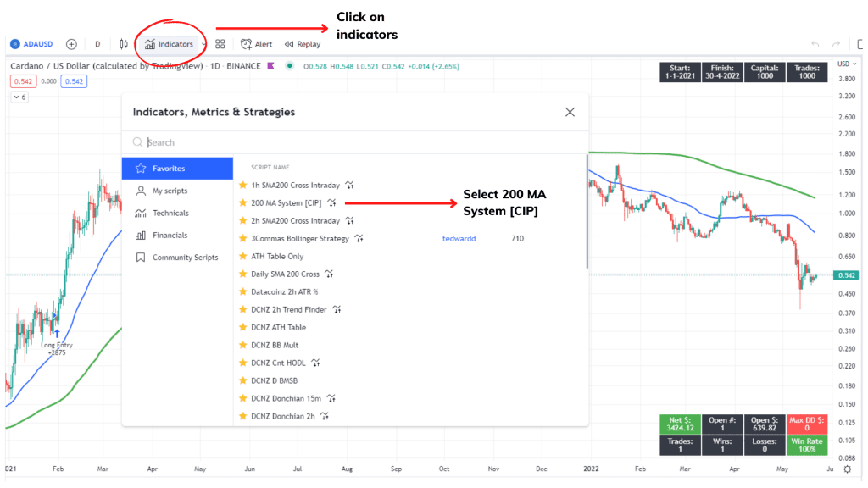The image size is (868, 488).
Task: Click the Start: 1-1-2021 table cell
Action: 681,72
